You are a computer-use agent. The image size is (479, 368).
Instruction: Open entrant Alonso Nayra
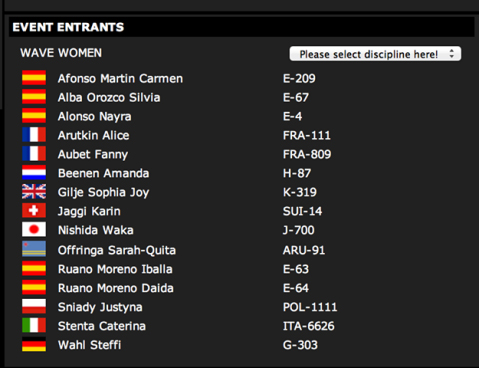[95, 116]
